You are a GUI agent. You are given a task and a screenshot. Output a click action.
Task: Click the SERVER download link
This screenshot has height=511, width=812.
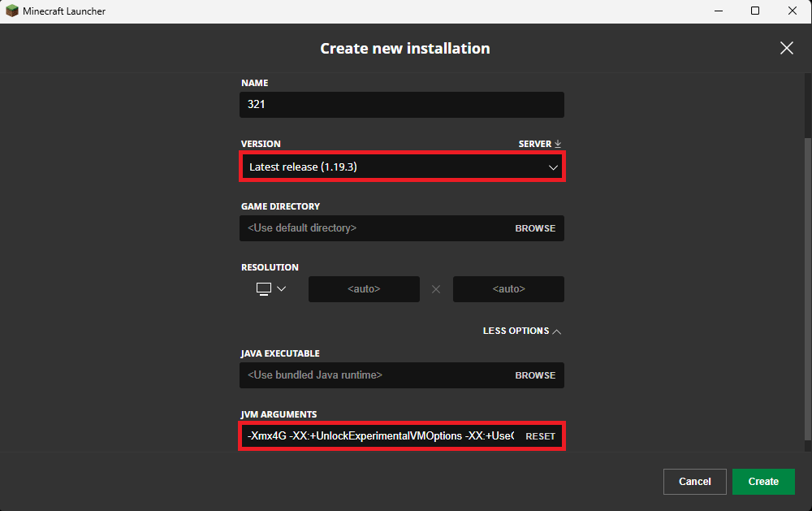click(540, 144)
